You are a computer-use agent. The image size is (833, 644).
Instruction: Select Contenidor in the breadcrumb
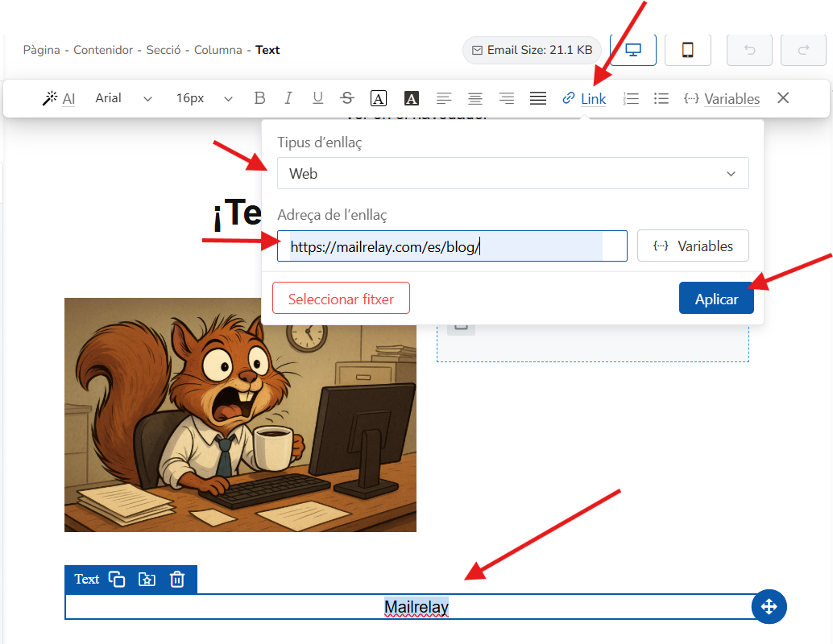[x=103, y=50]
